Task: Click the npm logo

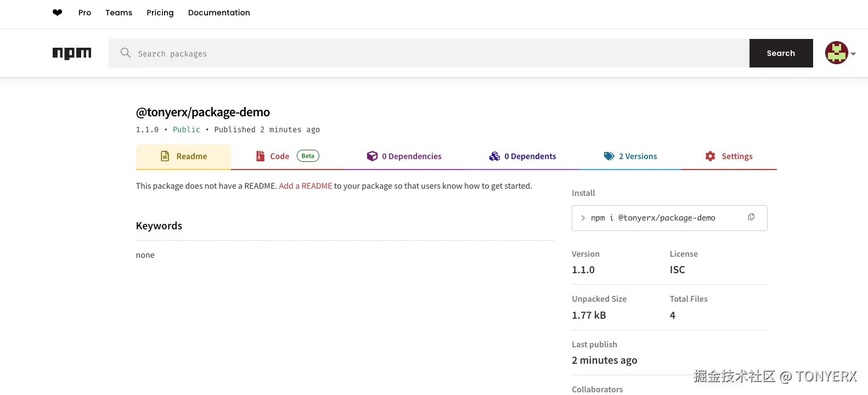Action: point(72,53)
